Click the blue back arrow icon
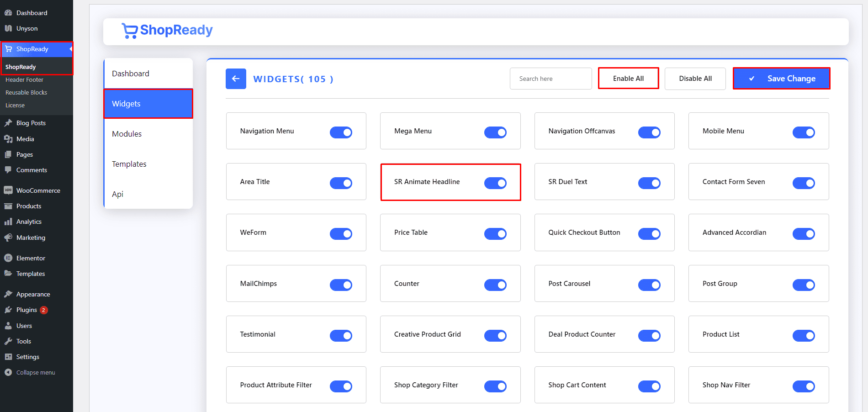This screenshot has height=412, width=868. tap(236, 79)
